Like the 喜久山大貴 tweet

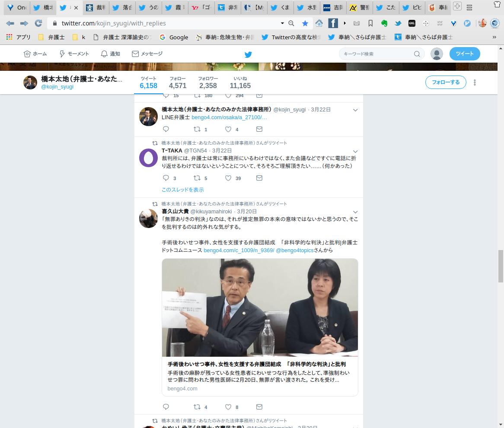[228, 407]
